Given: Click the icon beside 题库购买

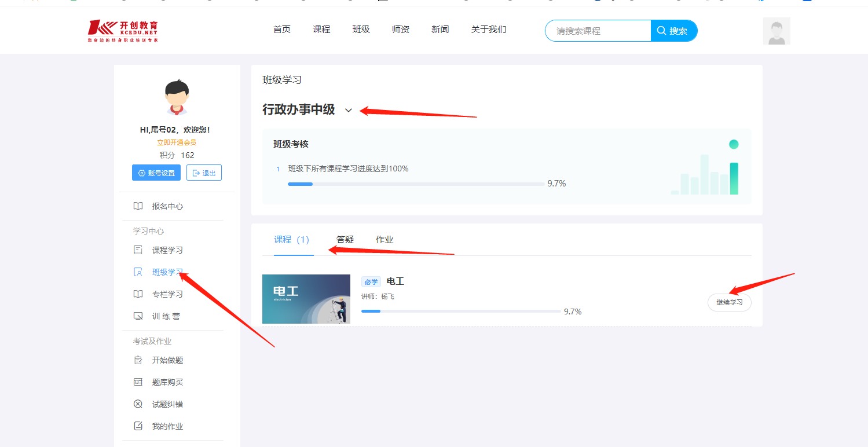Looking at the screenshot, I should pos(138,382).
